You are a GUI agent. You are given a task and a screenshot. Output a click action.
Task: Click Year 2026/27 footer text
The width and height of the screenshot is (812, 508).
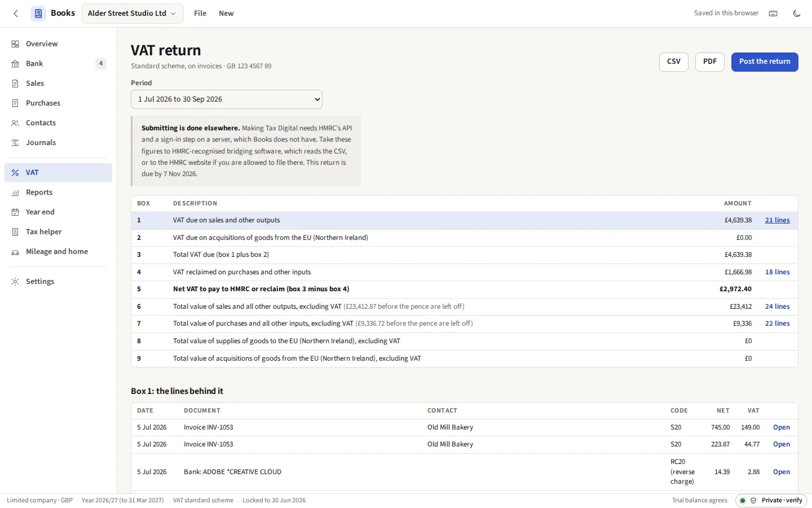point(122,501)
